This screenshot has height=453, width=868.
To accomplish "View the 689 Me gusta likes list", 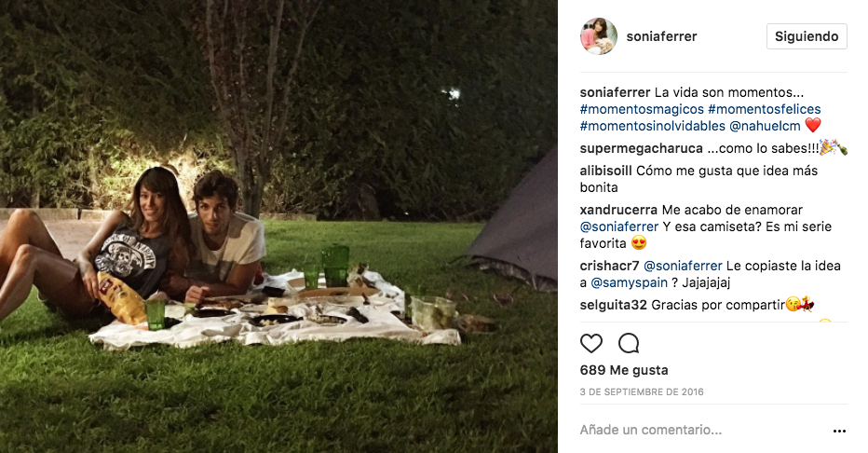I will pos(624,370).
